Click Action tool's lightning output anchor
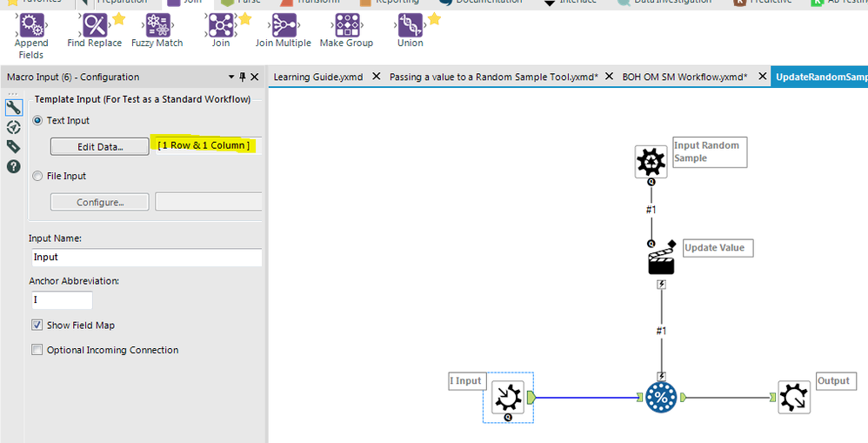The height and width of the screenshot is (443, 868). (661, 284)
